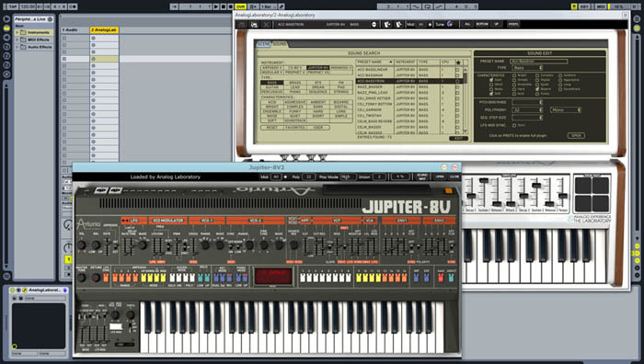644x364 pixels.
Task: Click the PRESET NAME field in Sound Edit
Action: click(539, 62)
